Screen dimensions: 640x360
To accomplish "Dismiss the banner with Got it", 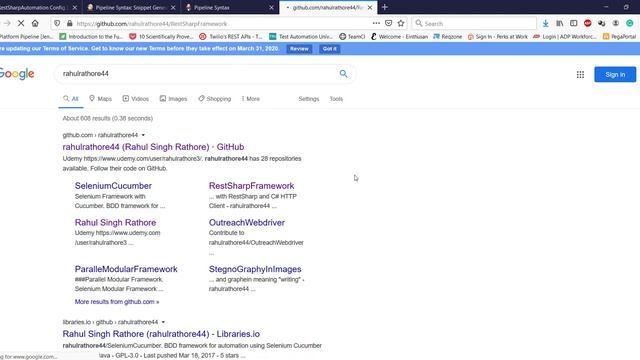I will coord(329,49).
